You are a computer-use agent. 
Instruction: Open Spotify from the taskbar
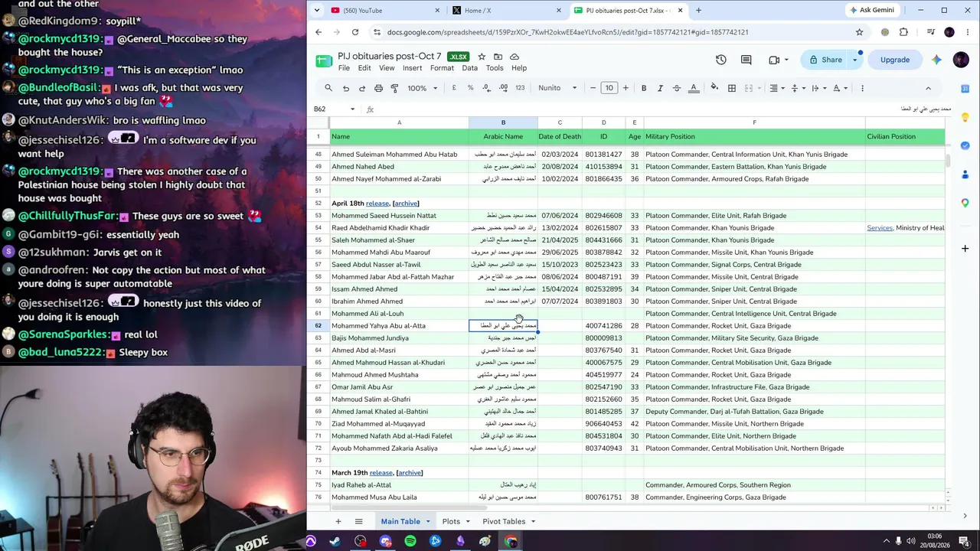(x=410, y=542)
